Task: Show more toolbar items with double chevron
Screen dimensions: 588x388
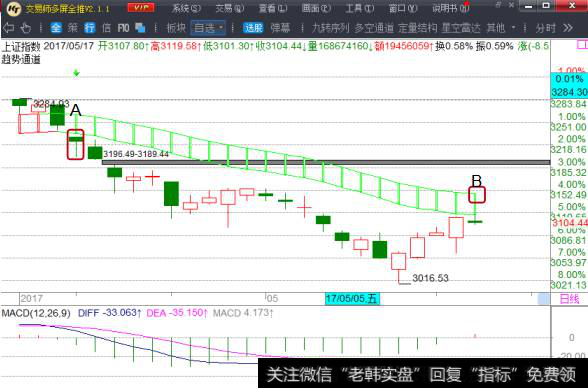Action: point(568,28)
